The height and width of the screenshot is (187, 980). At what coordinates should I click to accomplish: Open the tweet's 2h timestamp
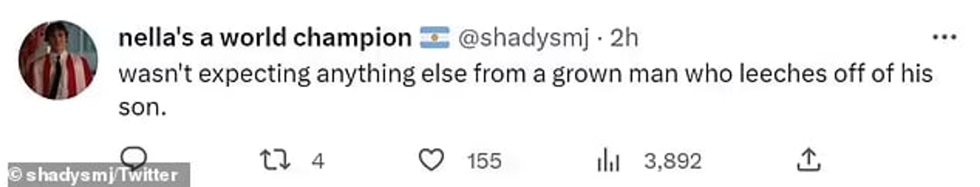tap(624, 38)
